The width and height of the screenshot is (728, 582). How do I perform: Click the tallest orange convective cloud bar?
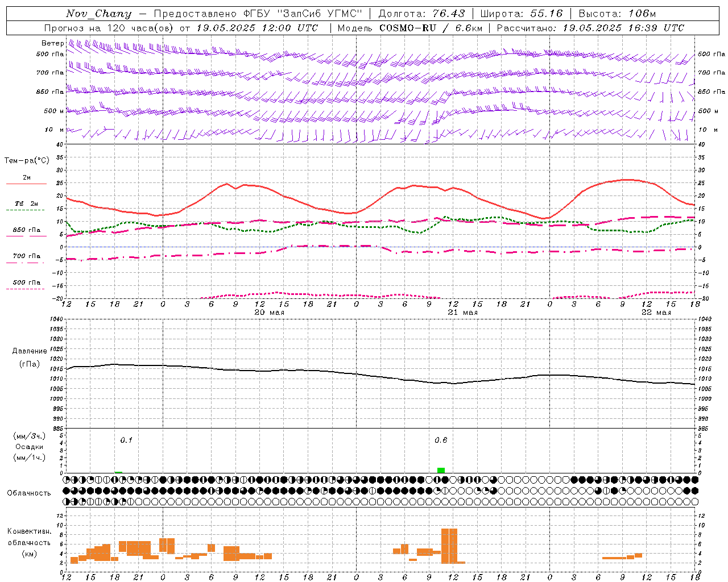click(x=449, y=546)
